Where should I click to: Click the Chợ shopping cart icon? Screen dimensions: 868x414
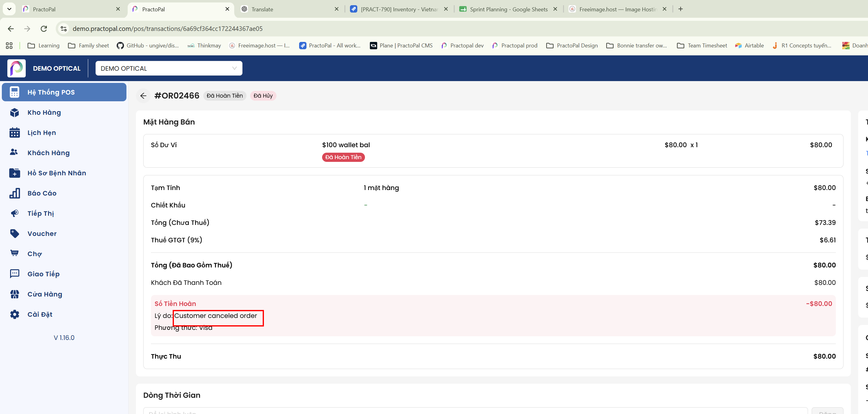pyautogui.click(x=14, y=253)
